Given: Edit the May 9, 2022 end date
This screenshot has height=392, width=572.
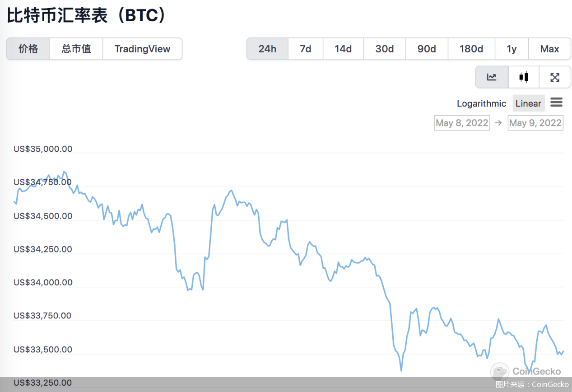Looking at the screenshot, I should [535, 123].
